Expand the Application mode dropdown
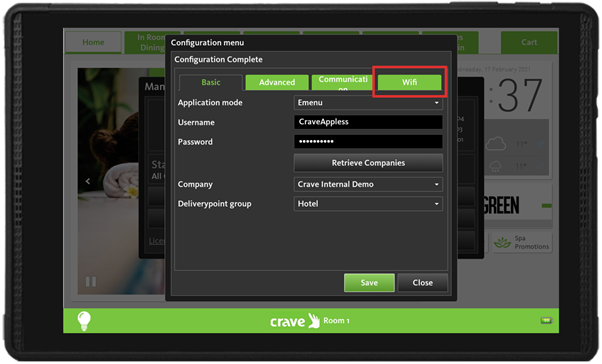Viewport: 602px width, 364px height. (368, 103)
